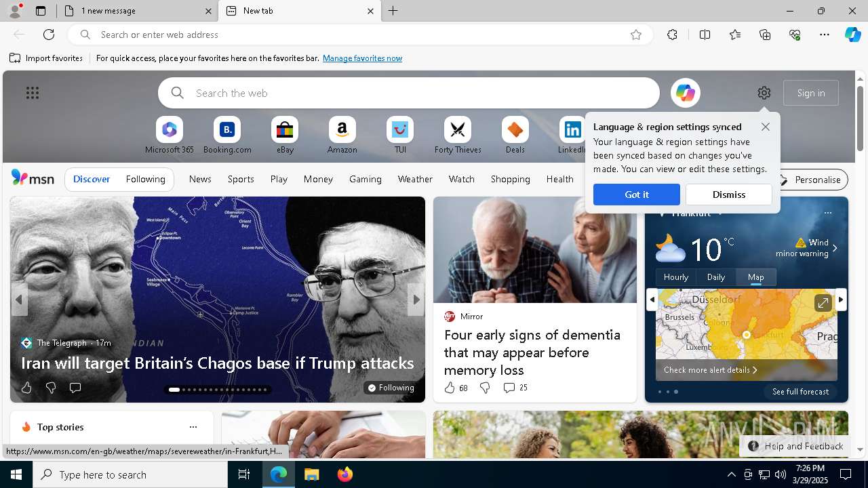The height and width of the screenshot is (488, 868).
Task: Go to previous weather card panel
Action: pos(652,300)
